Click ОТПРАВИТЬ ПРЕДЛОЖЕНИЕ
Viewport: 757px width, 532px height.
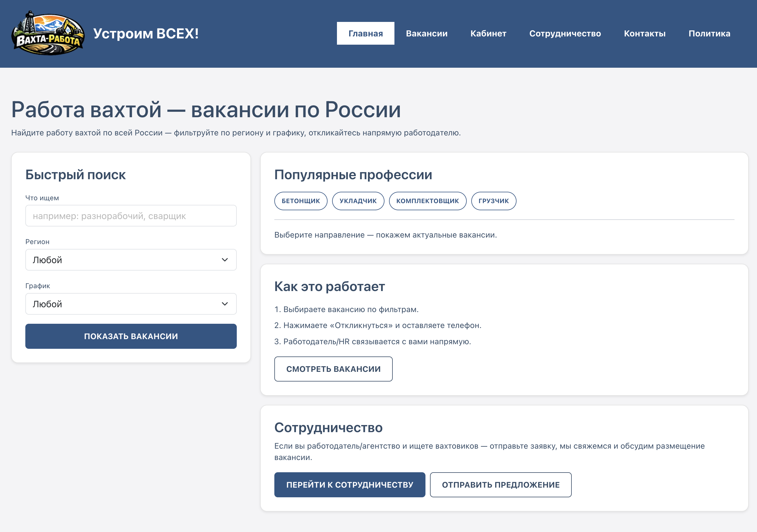click(501, 484)
